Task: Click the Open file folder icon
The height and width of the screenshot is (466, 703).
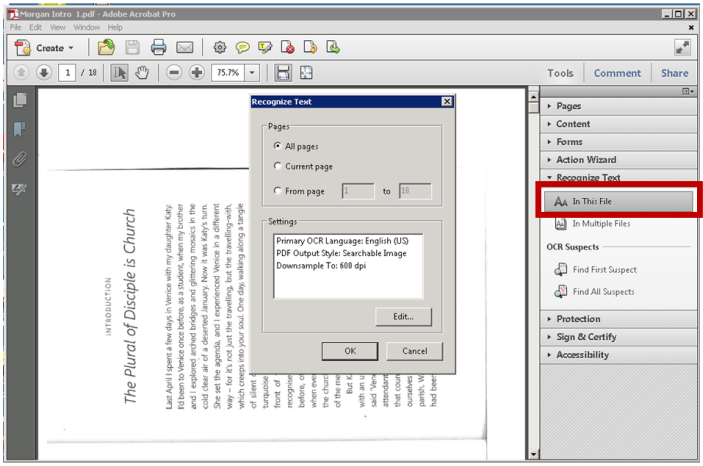Action: pos(106,47)
